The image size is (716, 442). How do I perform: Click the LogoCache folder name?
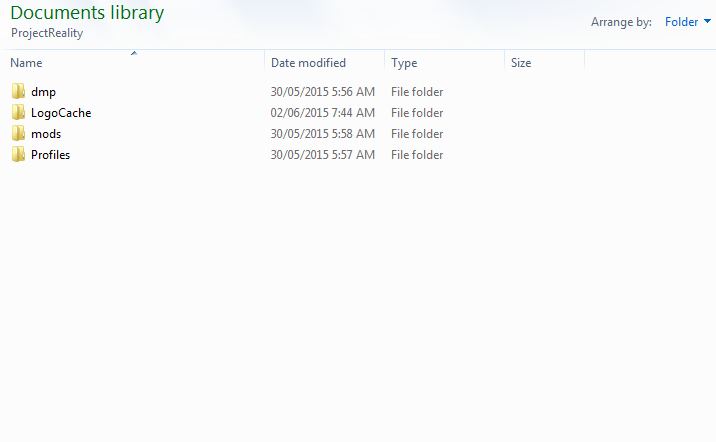pos(61,113)
